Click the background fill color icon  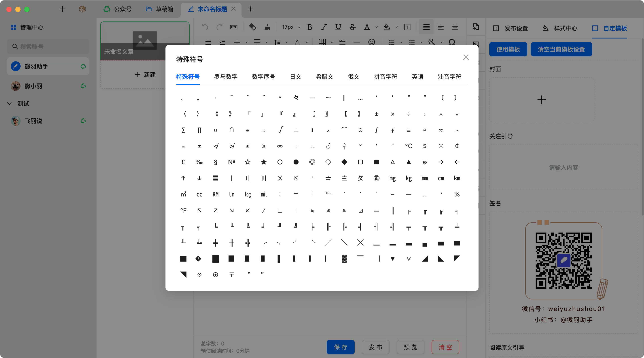(x=387, y=27)
